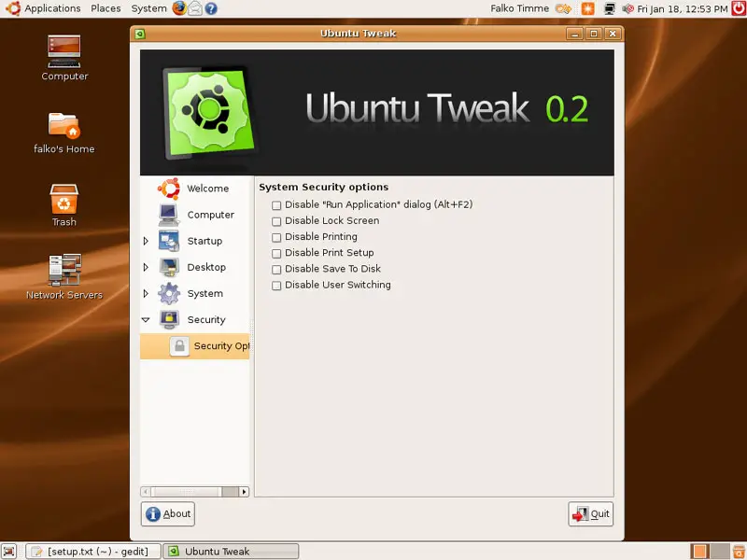Enable Disable "Run Application" dialog checkbox
Image resolution: width=747 pixels, height=560 pixels.
click(276, 205)
